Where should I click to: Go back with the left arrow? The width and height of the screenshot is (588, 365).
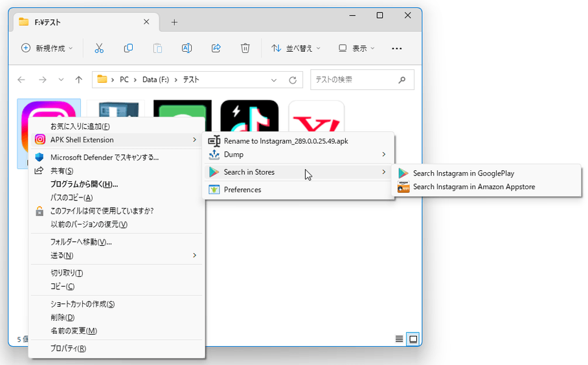(21, 80)
